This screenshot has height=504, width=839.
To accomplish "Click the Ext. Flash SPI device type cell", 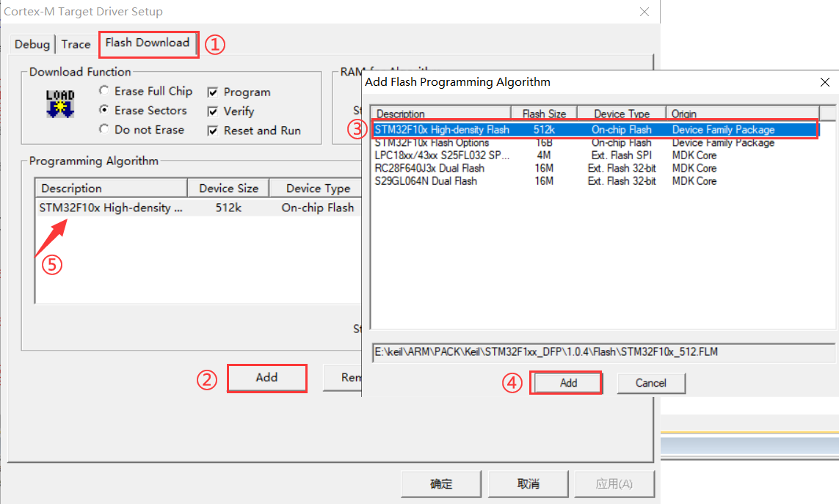I will (621, 155).
